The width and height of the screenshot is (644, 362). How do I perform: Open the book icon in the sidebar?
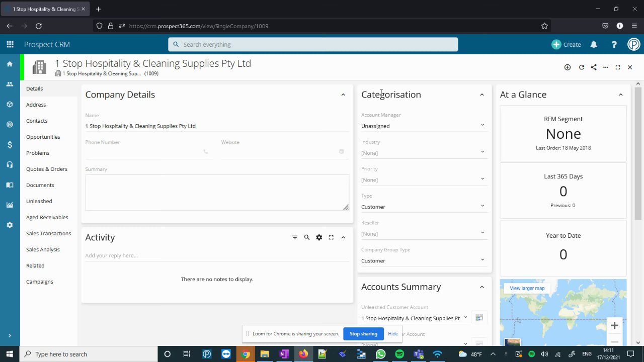10,185
